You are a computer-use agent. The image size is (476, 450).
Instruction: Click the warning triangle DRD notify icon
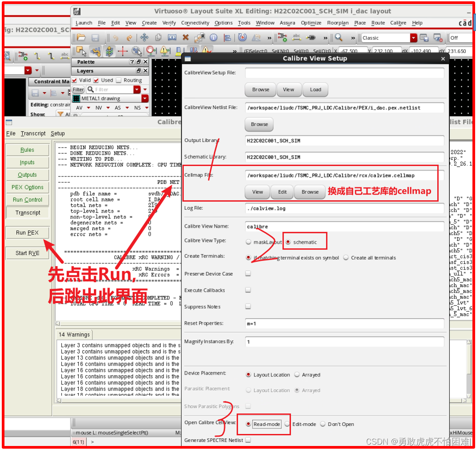click(165, 51)
